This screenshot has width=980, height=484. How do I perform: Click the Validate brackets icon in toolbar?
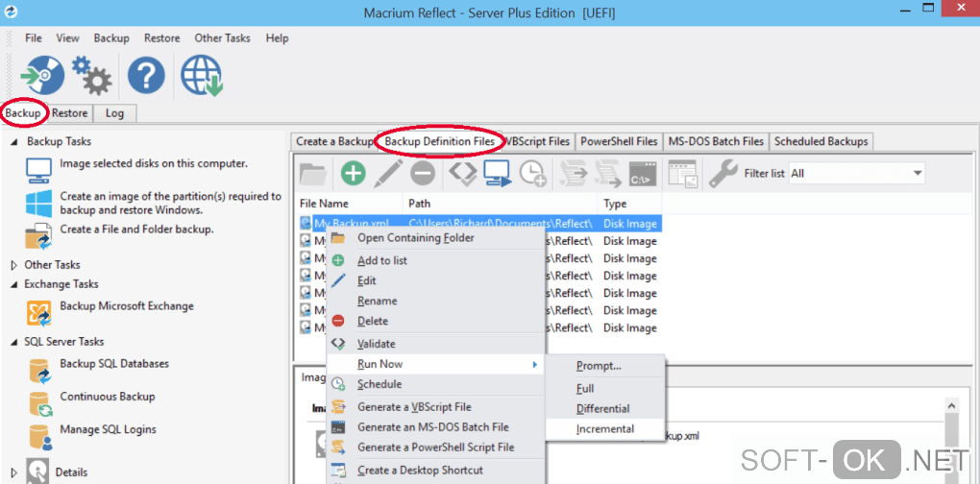click(x=462, y=173)
